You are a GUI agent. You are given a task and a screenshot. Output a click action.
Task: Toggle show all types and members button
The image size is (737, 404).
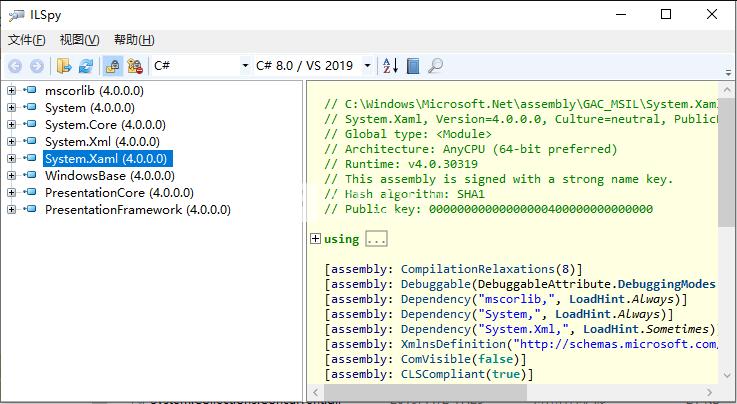coord(135,66)
